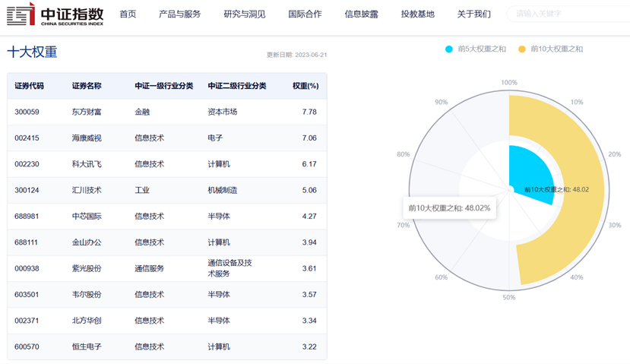Image resolution: width=630 pixels, height=364 pixels.
Task: Click the 中芯国际 security name
Action: click(x=87, y=216)
